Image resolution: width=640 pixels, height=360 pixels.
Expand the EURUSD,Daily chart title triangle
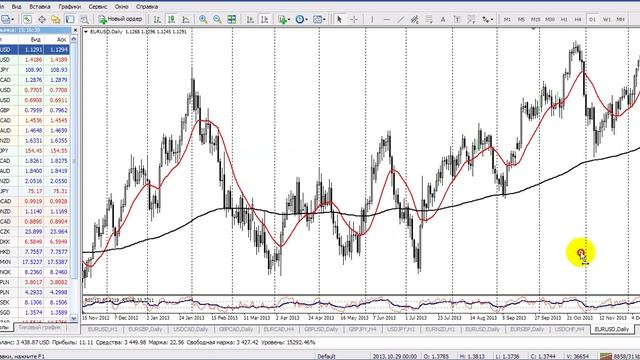[x=86, y=31]
